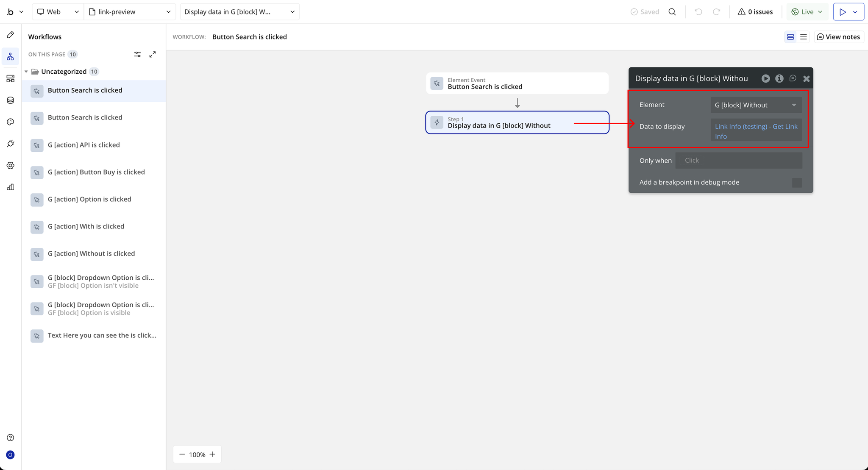Switch to card view toggle

tap(790, 37)
